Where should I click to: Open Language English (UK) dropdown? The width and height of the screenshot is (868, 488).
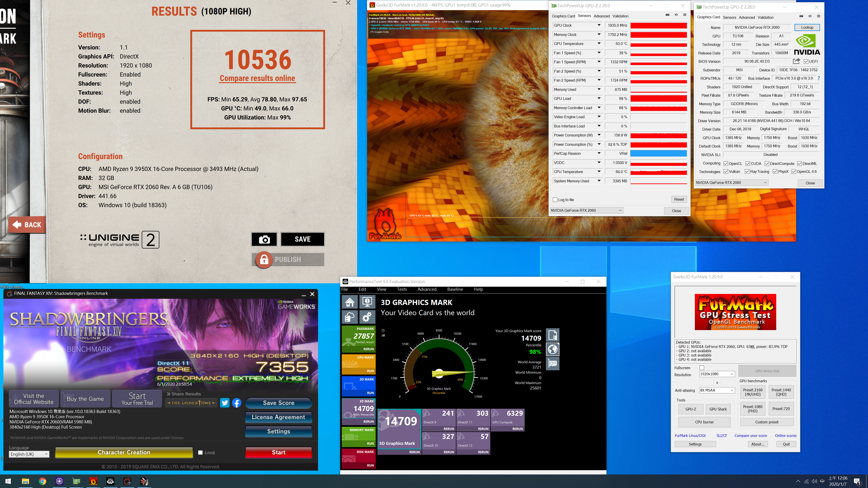pos(29,454)
